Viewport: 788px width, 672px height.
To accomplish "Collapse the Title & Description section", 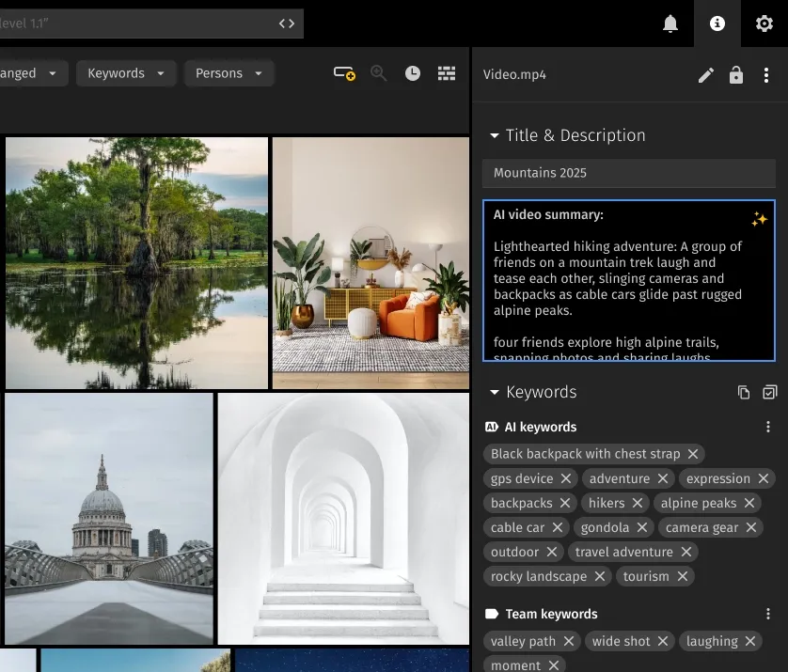I will click(x=495, y=135).
